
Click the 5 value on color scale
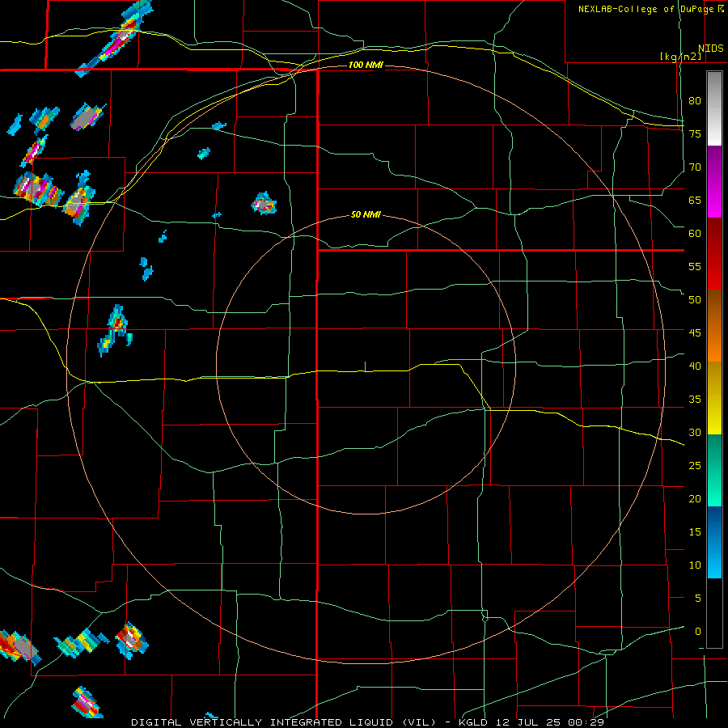pyautogui.click(x=698, y=599)
